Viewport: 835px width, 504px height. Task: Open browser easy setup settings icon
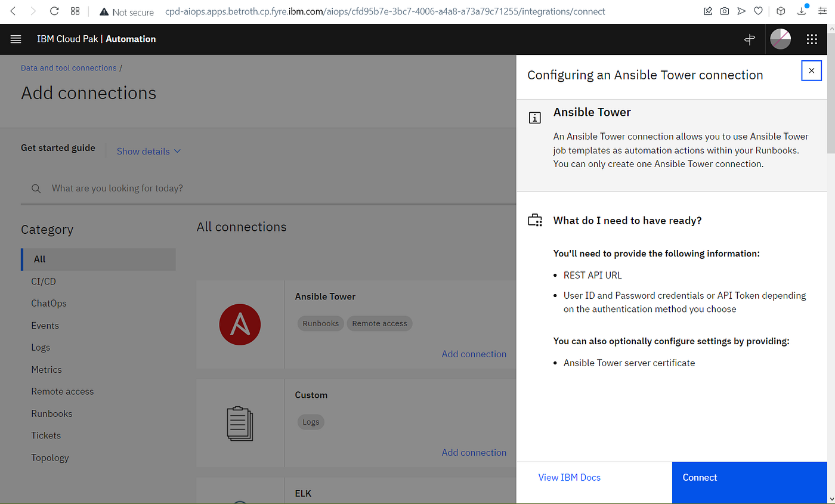(823, 11)
